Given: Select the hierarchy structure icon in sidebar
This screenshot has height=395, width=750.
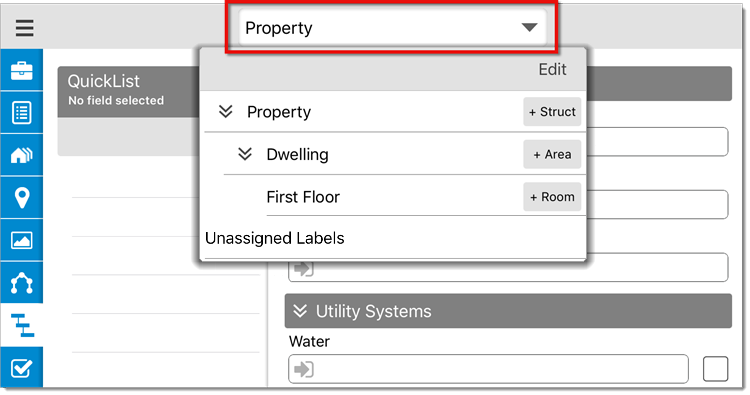Looking at the screenshot, I should click(22, 325).
